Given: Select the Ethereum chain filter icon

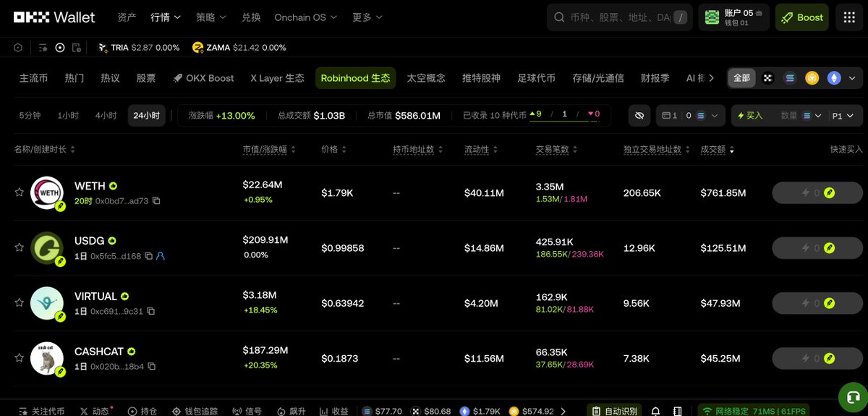Looking at the screenshot, I should pos(833,78).
